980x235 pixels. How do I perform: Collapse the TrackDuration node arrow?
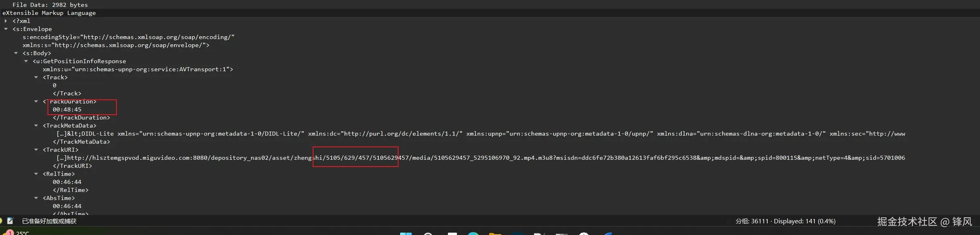pos(36,101)
